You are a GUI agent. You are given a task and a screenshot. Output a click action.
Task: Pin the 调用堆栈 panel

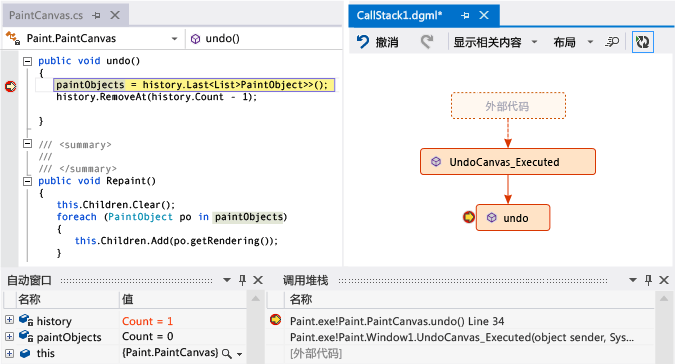click(648, 281)
